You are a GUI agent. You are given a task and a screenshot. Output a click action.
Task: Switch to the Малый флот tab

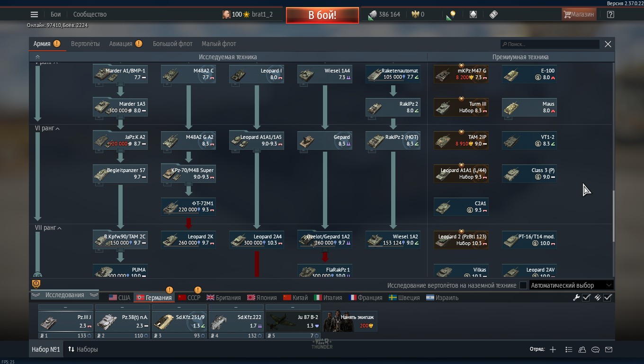coord(219,44)
